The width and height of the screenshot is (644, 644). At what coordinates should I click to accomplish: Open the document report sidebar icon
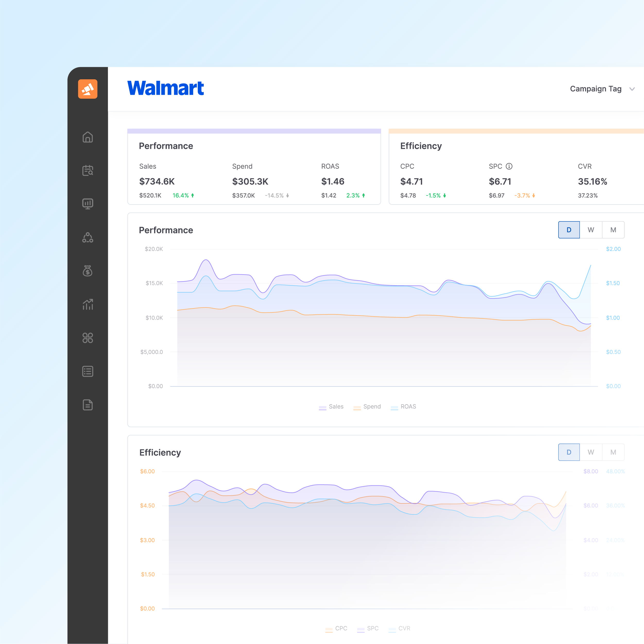click(x=88, y=405)
